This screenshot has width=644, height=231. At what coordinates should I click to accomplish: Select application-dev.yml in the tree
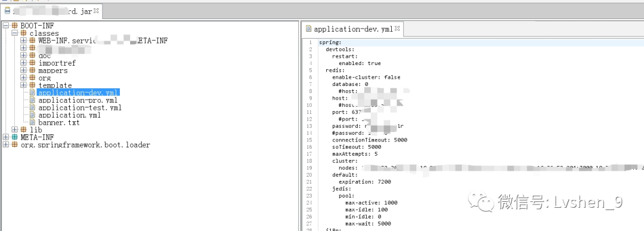(x=79, y=93)
